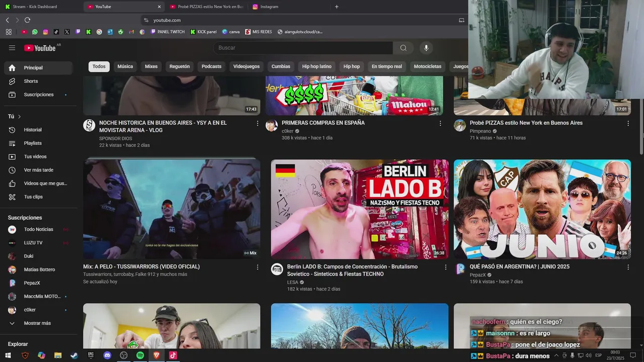Image resolution: width=644 pixels, height=362 pixels.
Task: Open Matias Bottero subscription channel
Action: [38, 269]
